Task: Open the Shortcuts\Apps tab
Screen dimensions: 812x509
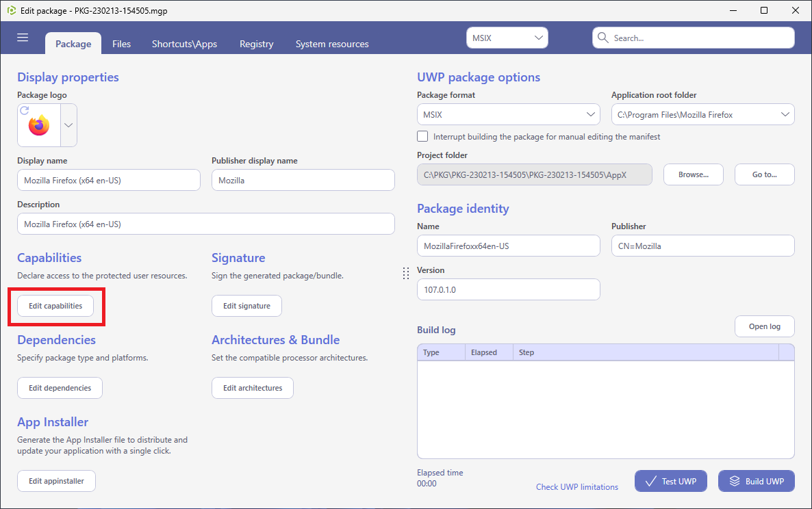Action: point(184,44)
